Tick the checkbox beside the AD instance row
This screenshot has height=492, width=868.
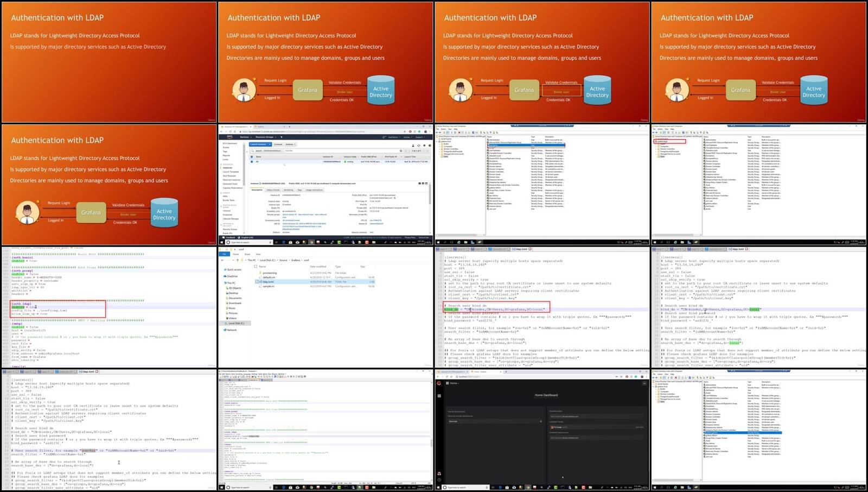pos(252,162)
